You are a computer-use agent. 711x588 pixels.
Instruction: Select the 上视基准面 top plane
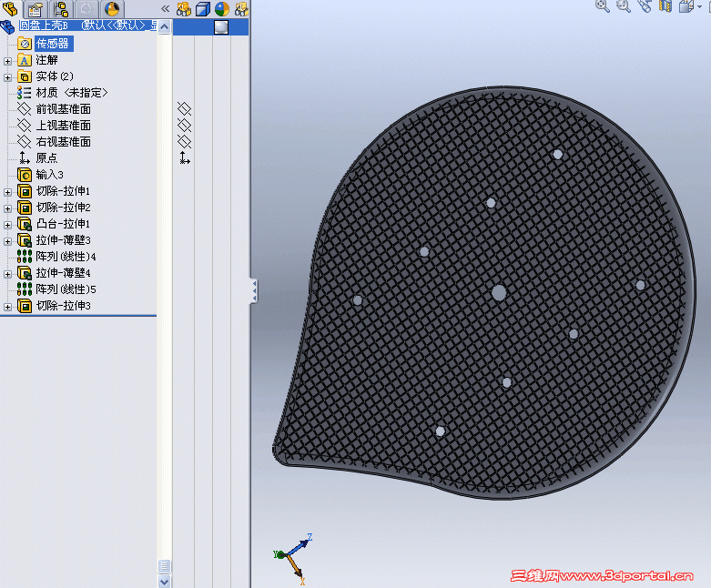(63, 126)
